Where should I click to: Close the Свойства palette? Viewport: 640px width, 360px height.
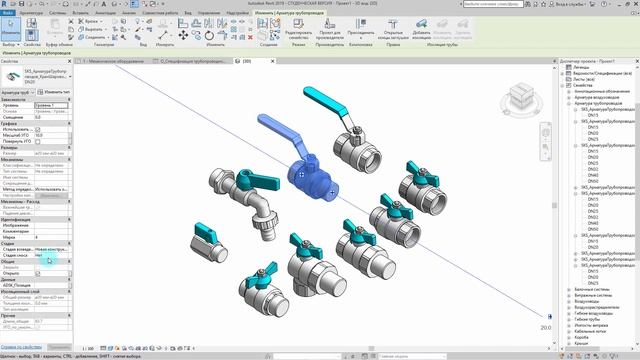(x=69, y=61)
